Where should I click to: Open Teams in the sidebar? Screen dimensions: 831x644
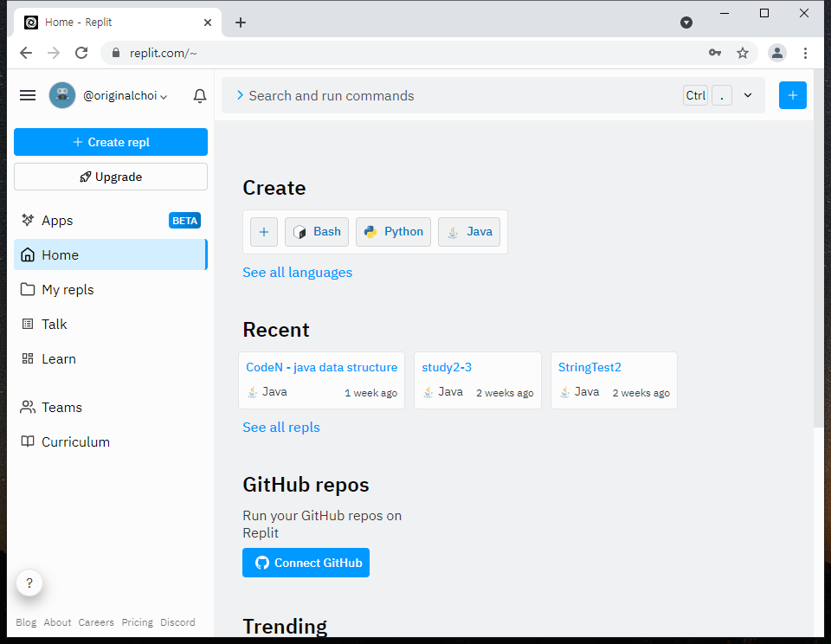point(111,408)
